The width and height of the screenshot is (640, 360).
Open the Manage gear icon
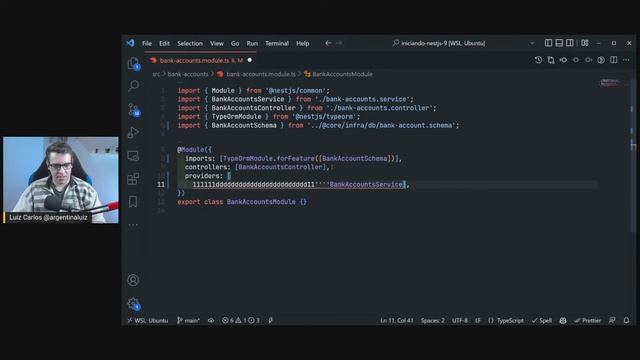[133, 303]
